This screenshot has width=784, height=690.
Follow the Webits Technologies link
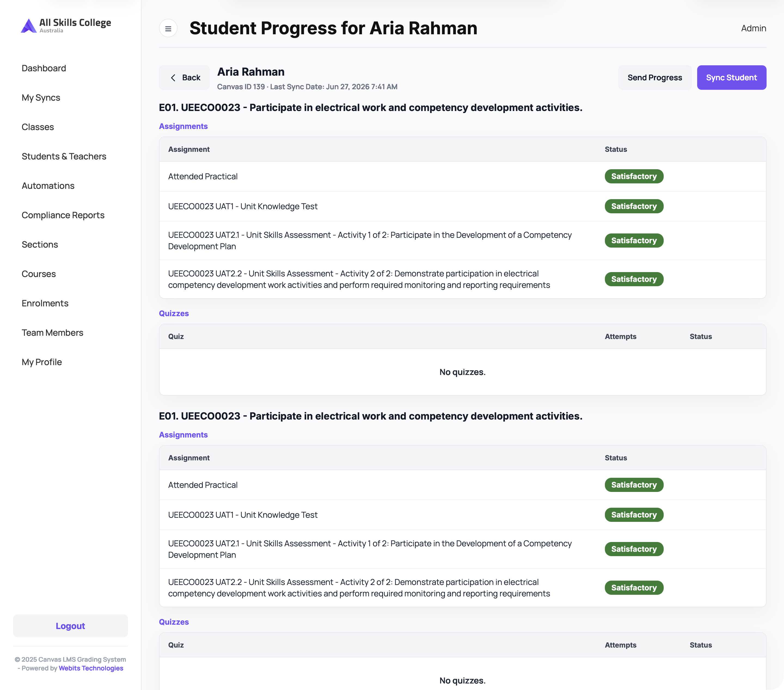pos(91,668)
